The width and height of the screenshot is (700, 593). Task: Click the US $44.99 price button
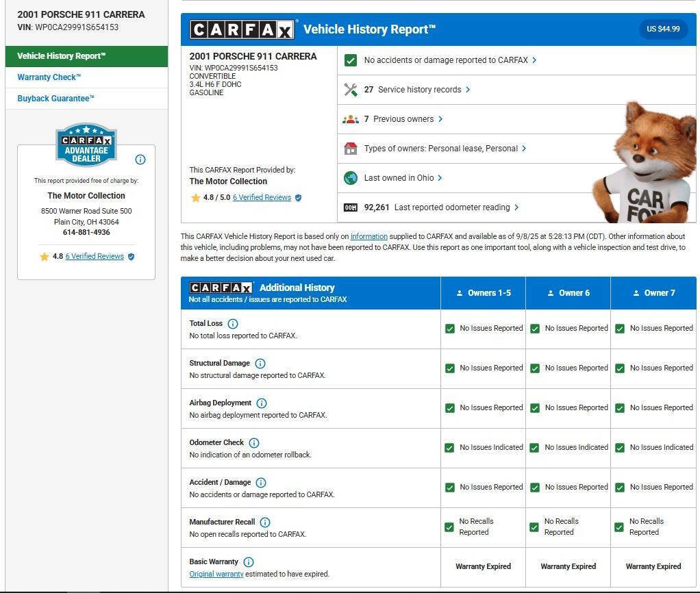pos(663,29)
